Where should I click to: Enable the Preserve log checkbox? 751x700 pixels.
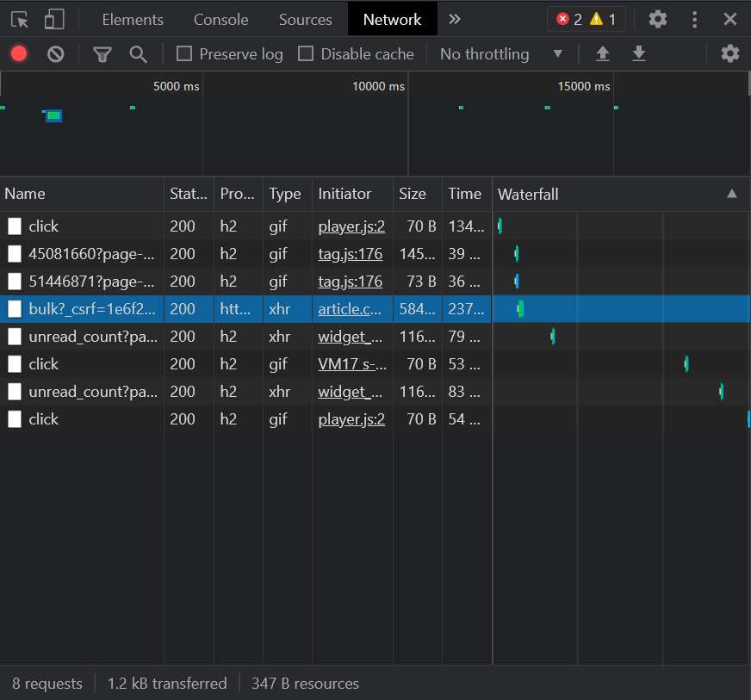click(x=184, y=54)
